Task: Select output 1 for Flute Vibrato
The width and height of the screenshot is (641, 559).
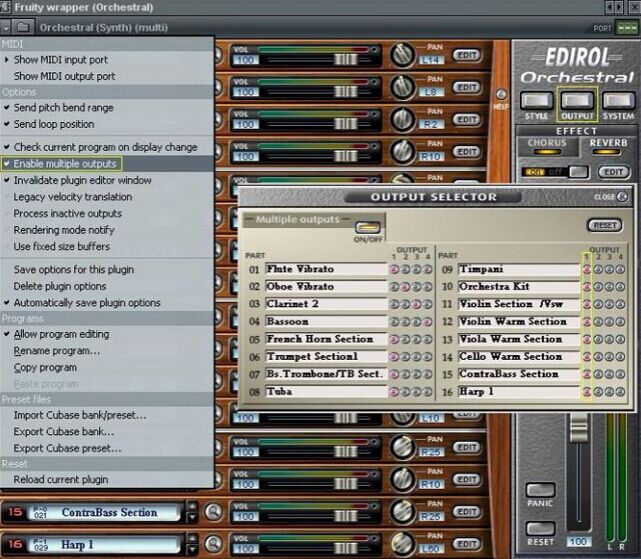Action: 394,269
